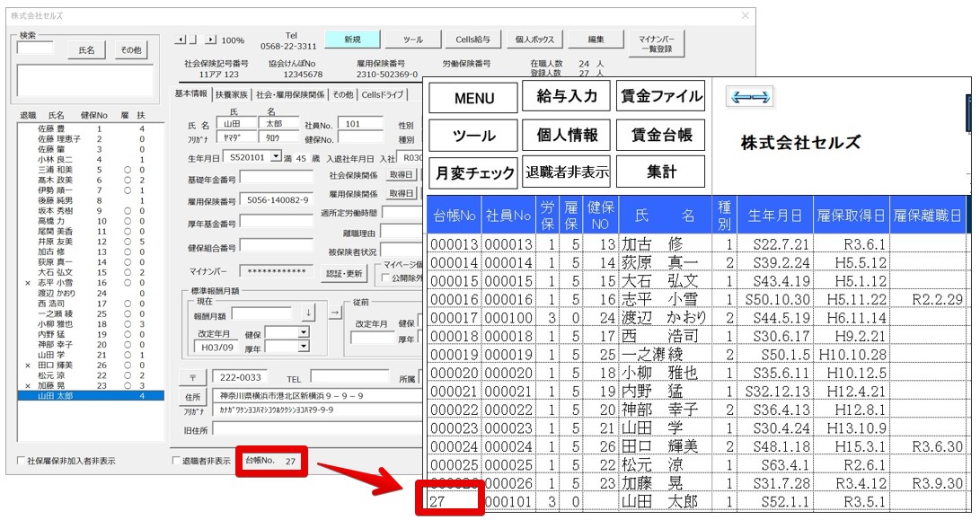Open 個人情報 in the payroll sheet
Image resolution: width=980 pixels, height=520 pixels.
tap(567, 135)
